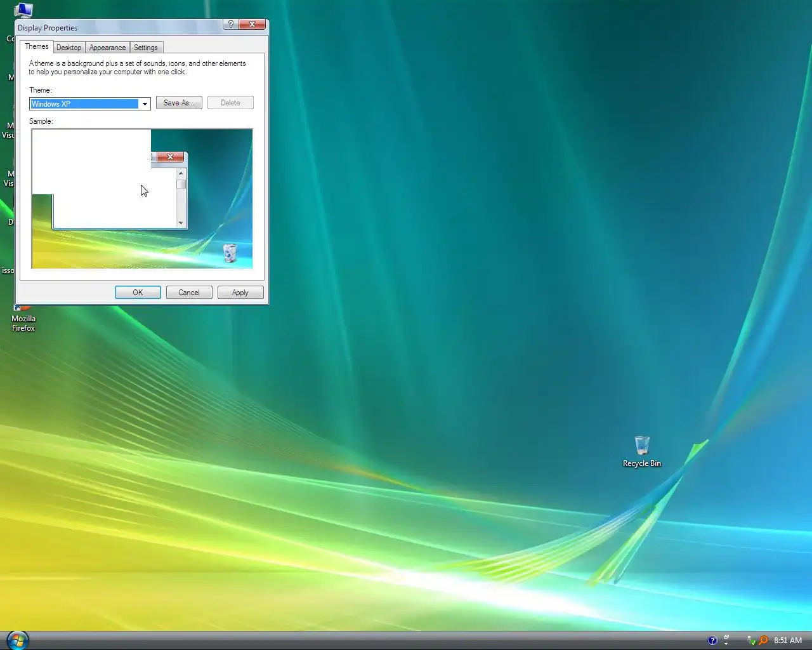Open the Settings tab
The height and width of the screenshot is (650, 812).
coord(146,48)
